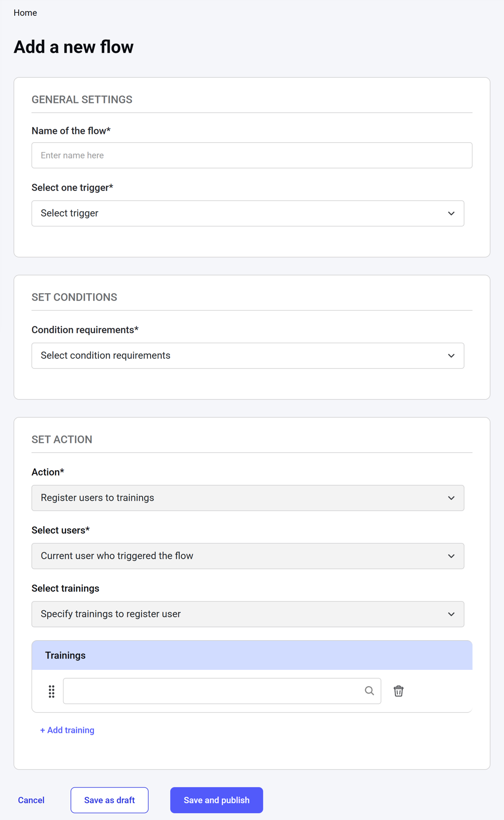The image size is (504, 820).
Task: Click chevron arrow of Select trainings dropdown
Action: pos(451,614)
